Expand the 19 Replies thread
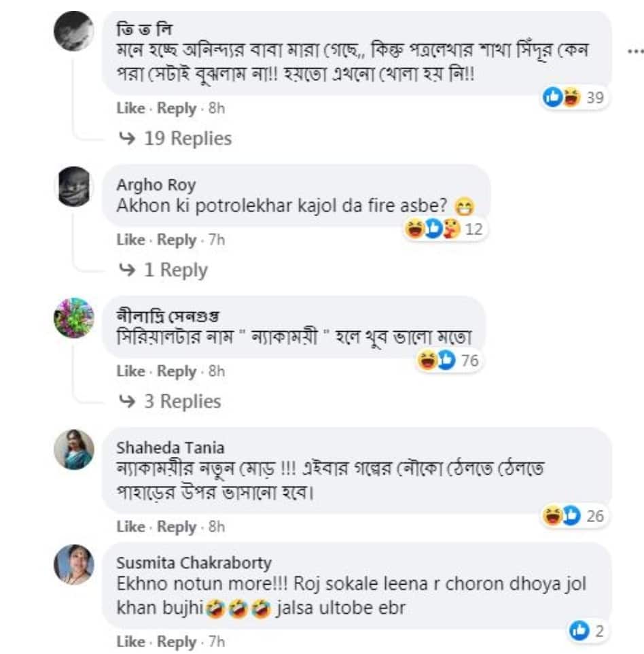Screen dimensions: 644x654 [x=187, y=139]
